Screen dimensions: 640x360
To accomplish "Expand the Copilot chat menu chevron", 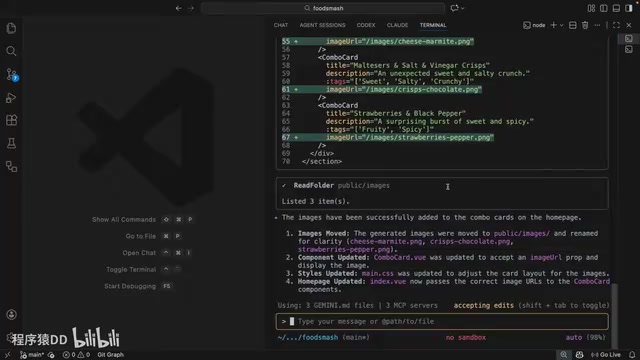I will 462,8.
